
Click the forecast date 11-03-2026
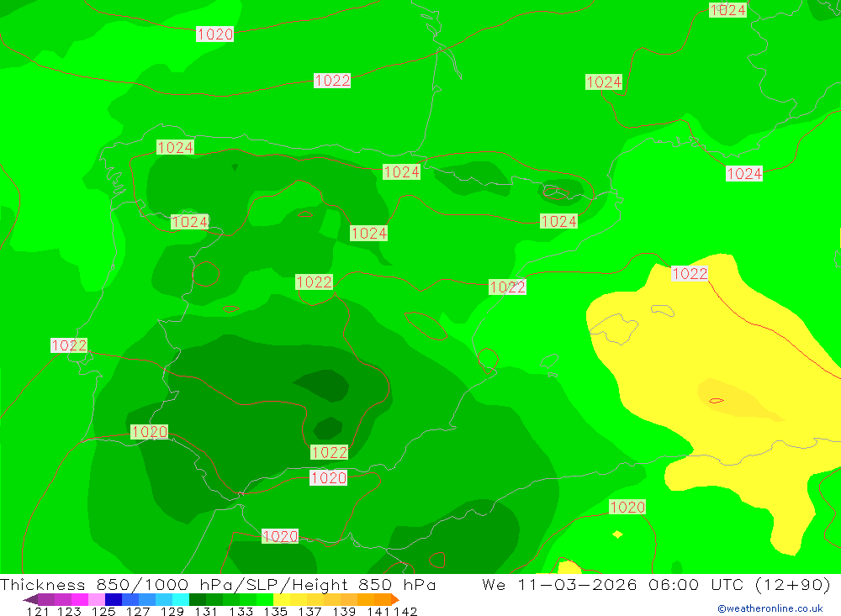click(577, 585)
